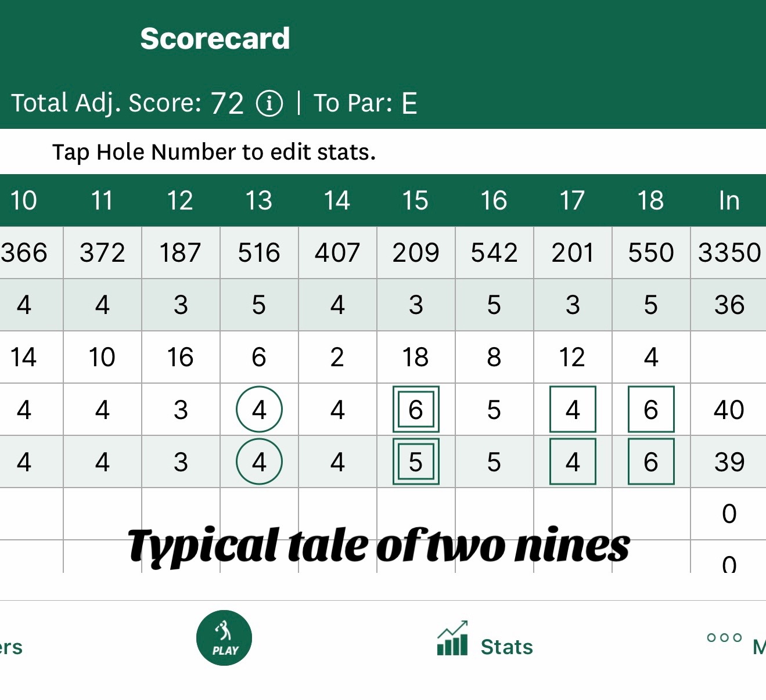Image resolution: width=766 pixels, height=700 pixels.
Task: Select the 39 In total on second score row
Action: 729,461
